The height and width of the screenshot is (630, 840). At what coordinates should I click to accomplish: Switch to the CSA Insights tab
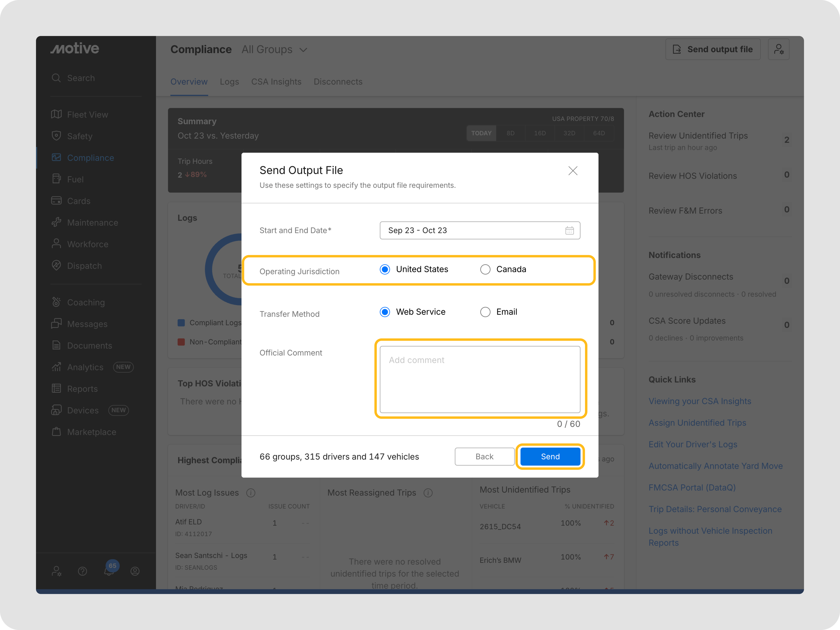[276, 82]
